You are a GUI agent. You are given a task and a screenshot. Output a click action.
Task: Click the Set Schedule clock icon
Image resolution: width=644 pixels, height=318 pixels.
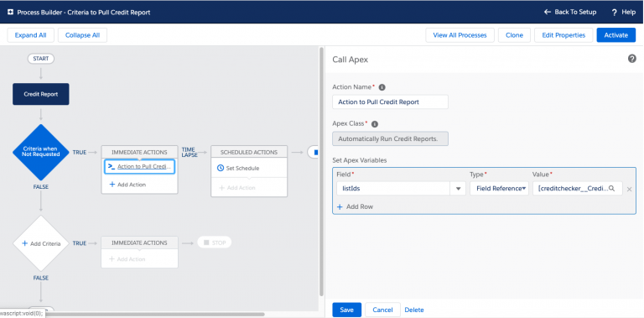click(221, 168)
